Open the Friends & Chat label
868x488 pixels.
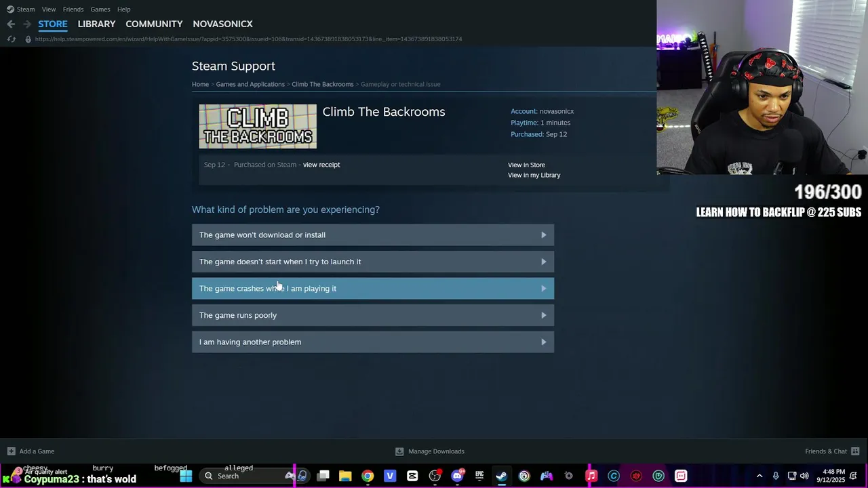pyautogui.click(x=826, y=451)
